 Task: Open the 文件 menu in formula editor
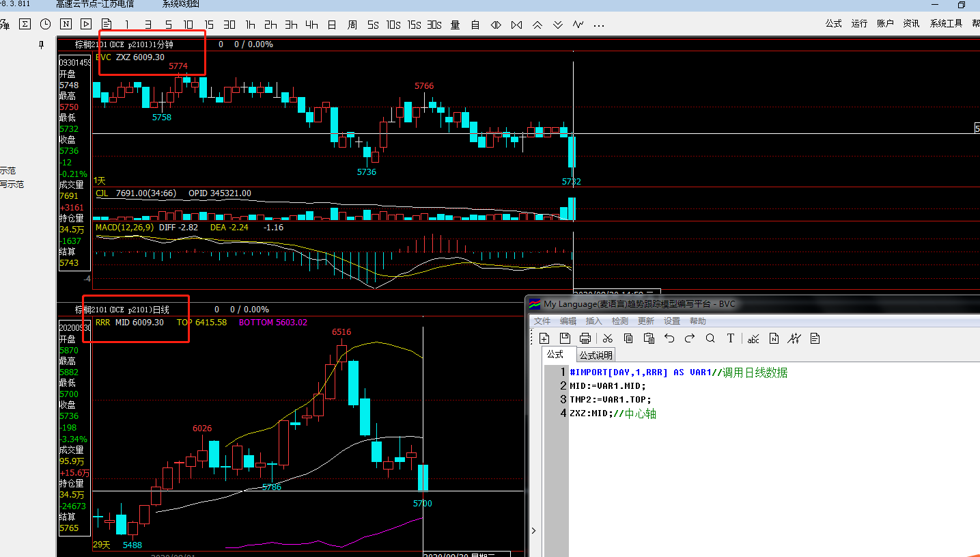pos(542,321)
